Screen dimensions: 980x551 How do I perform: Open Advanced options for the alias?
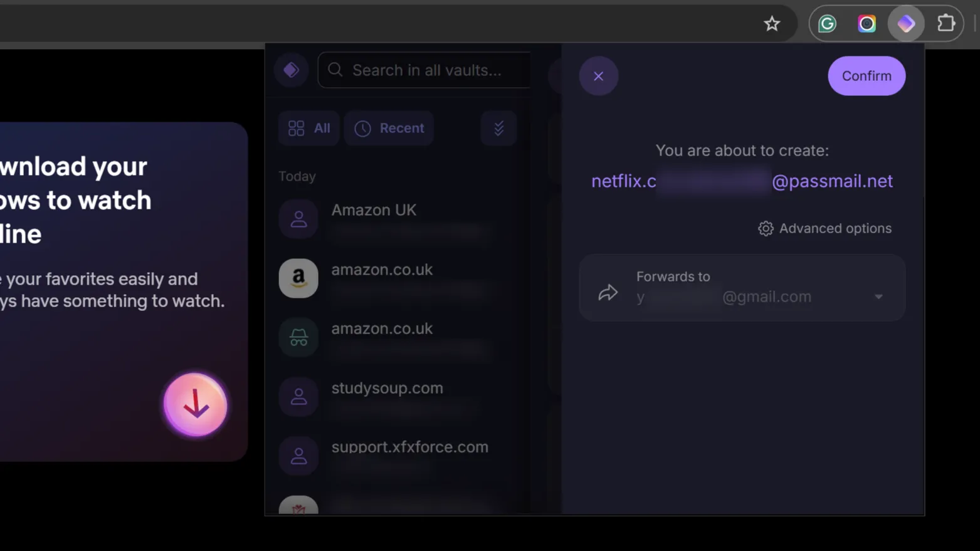pos(825,228)
